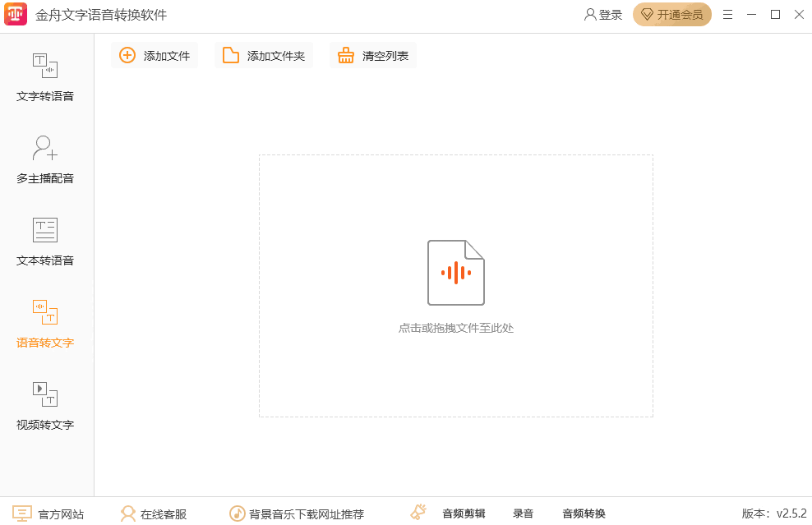
Task: Click the 添加文件夹 button
Action: pyautogui.click(x=263, y=55)
